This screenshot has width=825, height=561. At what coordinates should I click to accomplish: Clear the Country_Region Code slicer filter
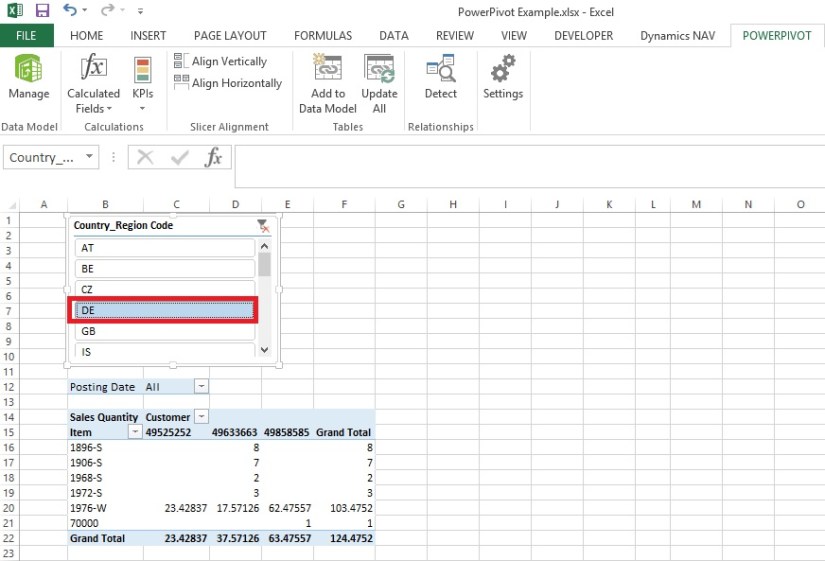coord(264,226)
